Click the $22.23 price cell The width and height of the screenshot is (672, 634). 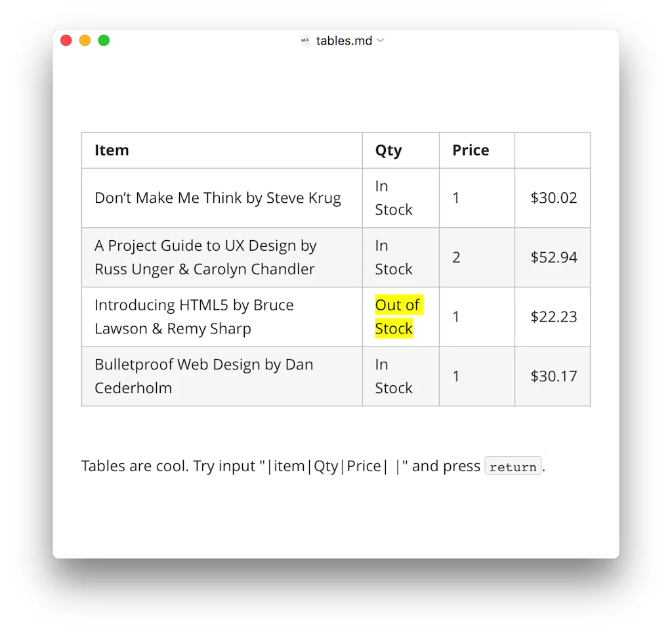coord(553,317)
